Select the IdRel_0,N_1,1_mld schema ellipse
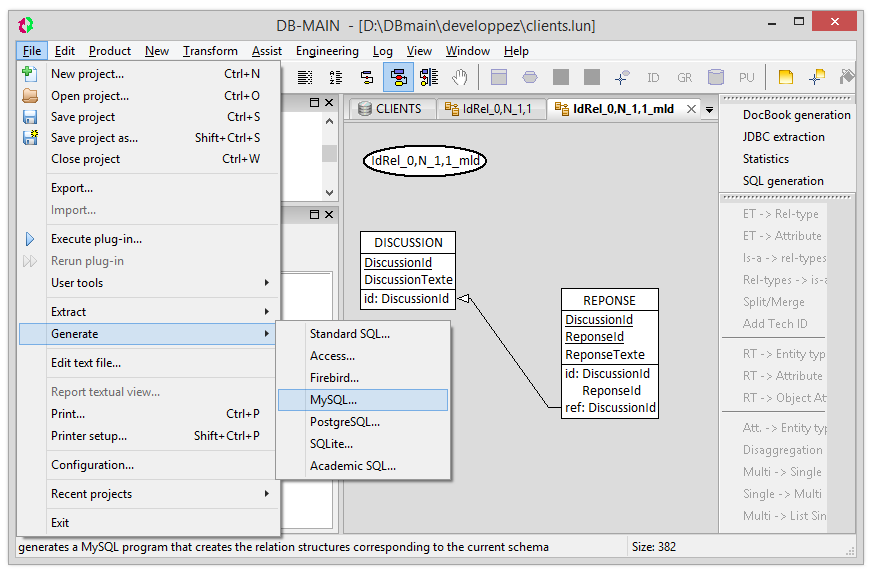875x578 pixels. point(425,161)
